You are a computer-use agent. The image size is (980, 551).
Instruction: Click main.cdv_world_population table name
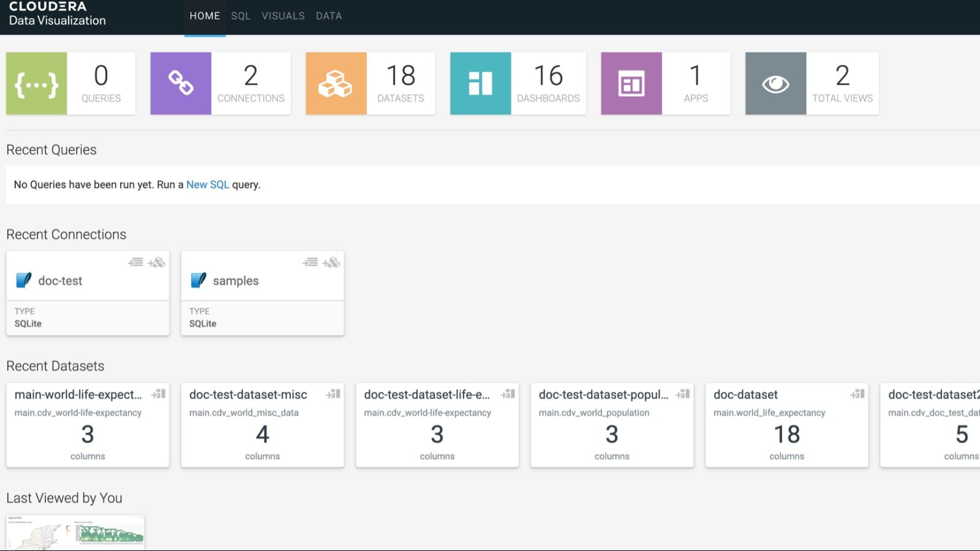tap(594, 413)
